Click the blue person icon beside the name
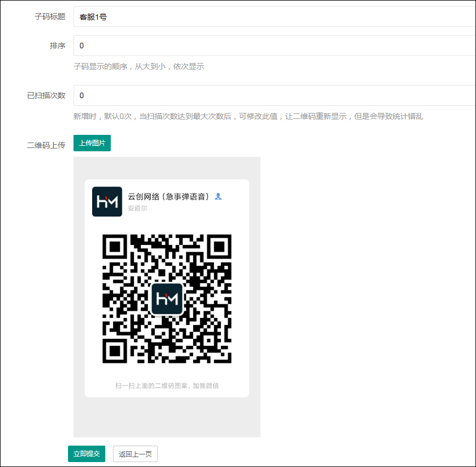The image size is (476, 467). tap(218, 196)
